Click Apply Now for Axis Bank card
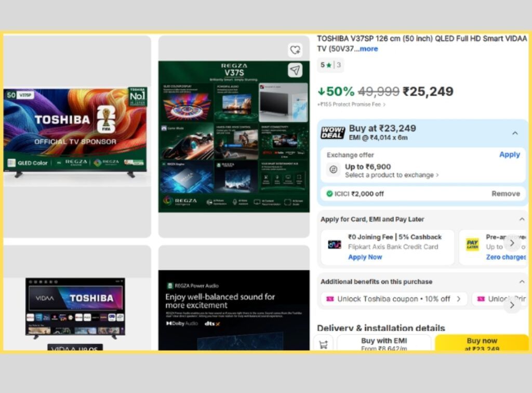This screenshot has width=532, height=393. pyautogui.click(x=365, y=257)
